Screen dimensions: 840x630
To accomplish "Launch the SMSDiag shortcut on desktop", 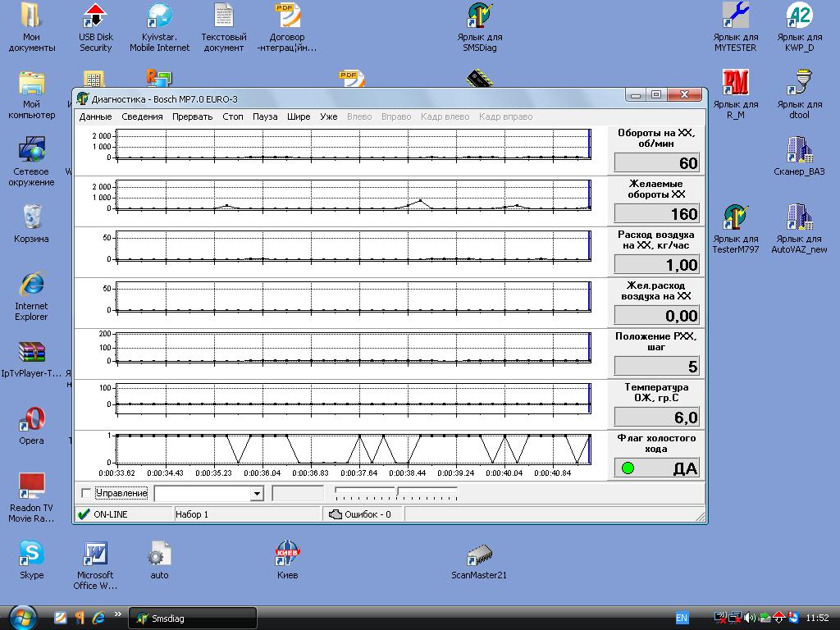I will coord(479,27).
